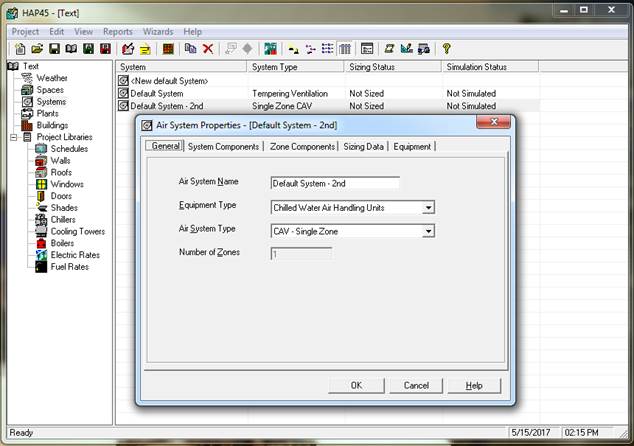Click the New Project toolbar icon
The width and height of the screenshot is (634, 446).
pos(20,49)
